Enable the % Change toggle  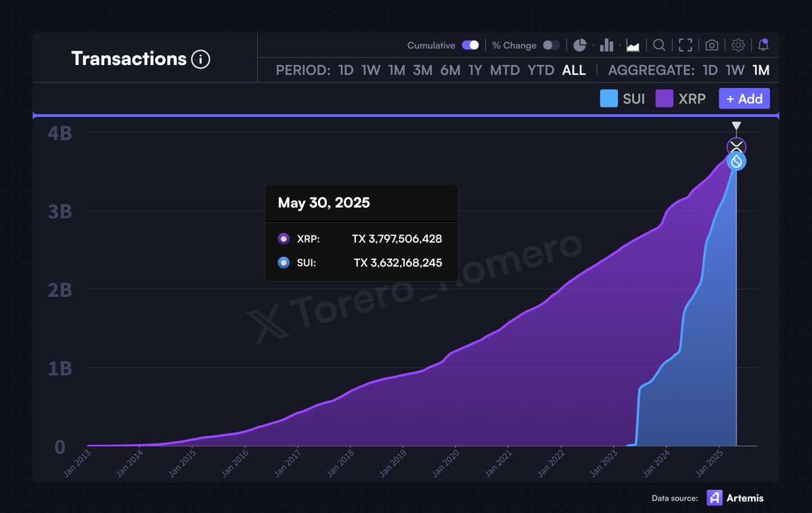pos(549,45)
